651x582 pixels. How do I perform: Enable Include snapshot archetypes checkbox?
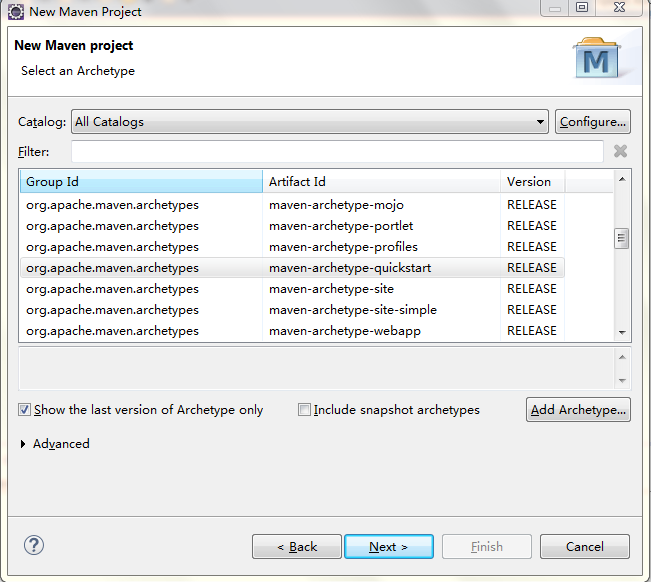[x=304, y=410]
